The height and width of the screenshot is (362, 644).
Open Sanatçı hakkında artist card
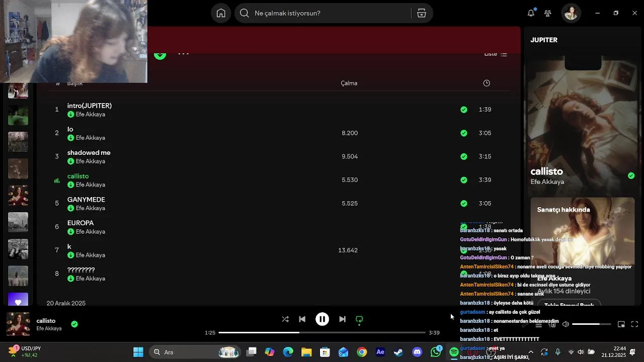coord(583,251)
